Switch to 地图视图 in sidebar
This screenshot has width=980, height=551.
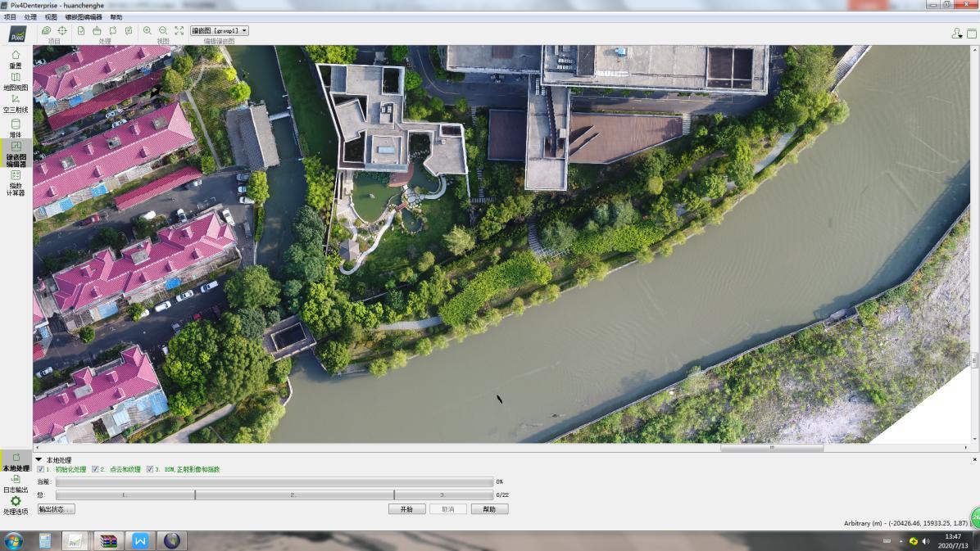pyautogui.click(x=16, y=82)
